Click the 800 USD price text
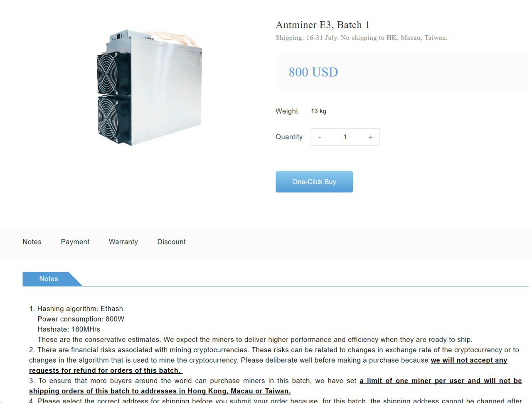This screenshot has width=532, height=403. [x=313, y=72]
